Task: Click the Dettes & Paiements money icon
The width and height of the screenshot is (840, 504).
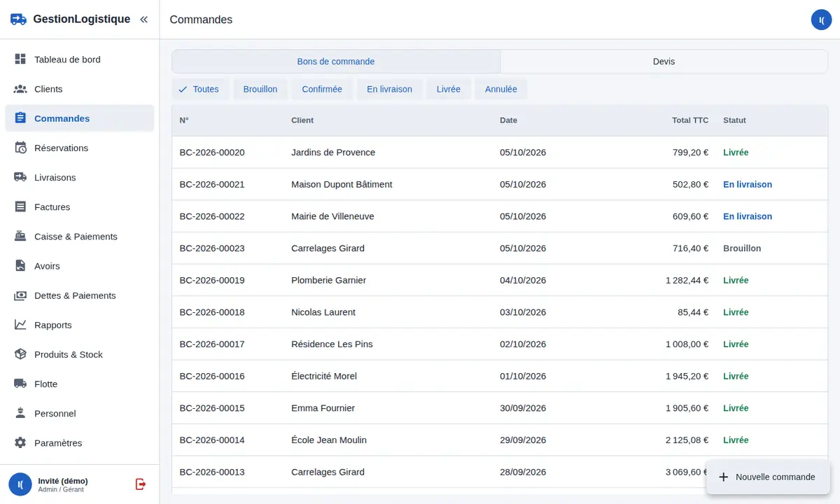Action: point(20,295)
